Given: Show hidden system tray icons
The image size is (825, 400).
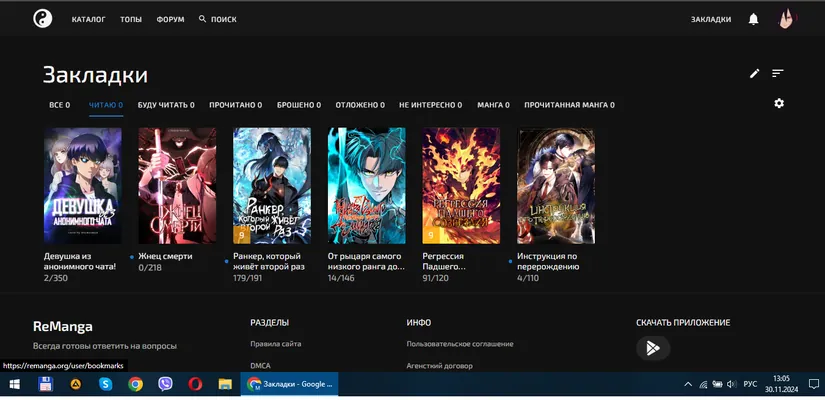Looking at the screenshot, I should click(688, 384).
